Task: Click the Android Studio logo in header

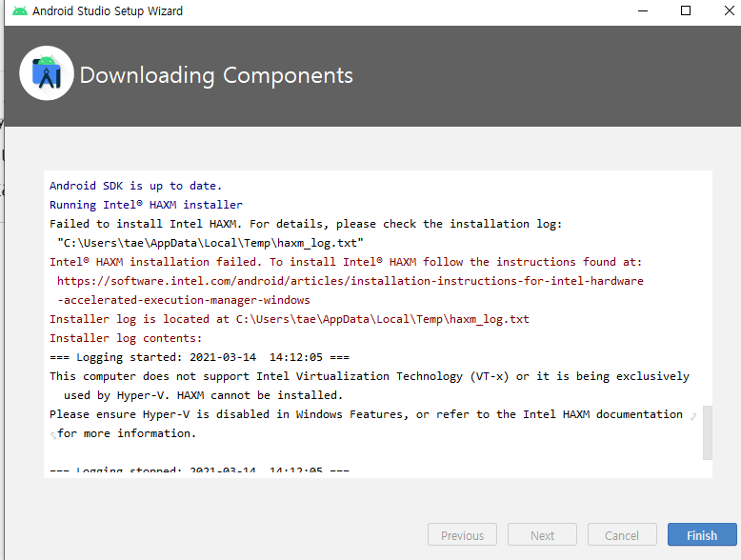Action: [47, 73]
